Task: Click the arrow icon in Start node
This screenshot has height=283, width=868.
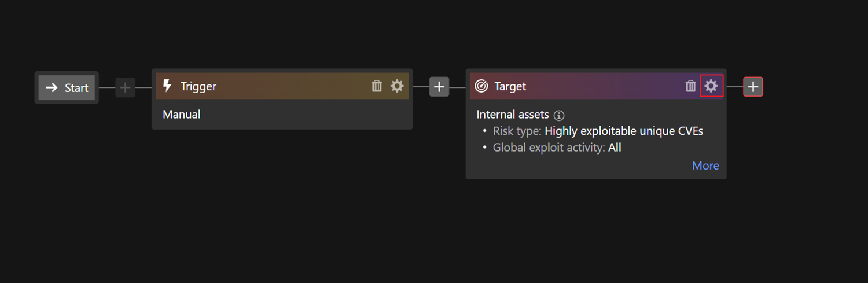Action: (52, 87)
